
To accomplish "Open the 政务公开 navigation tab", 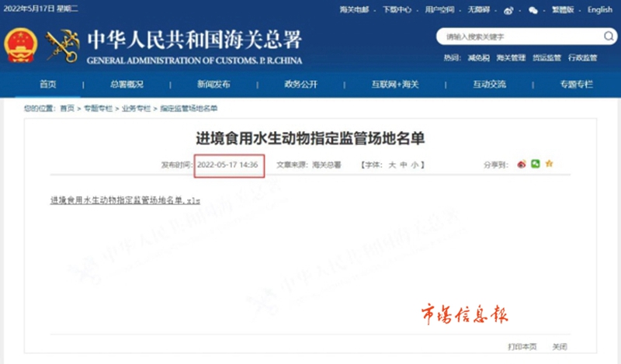I will (x=301, y=84).
